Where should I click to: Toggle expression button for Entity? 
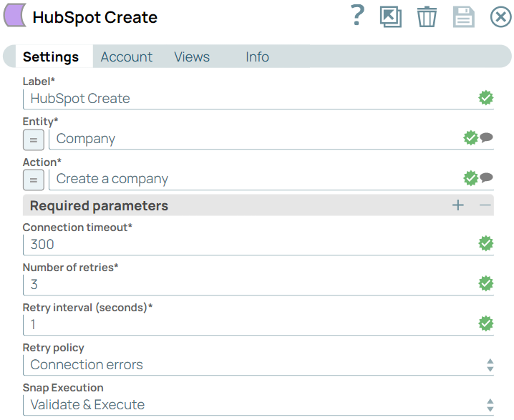tap(34, 140)
